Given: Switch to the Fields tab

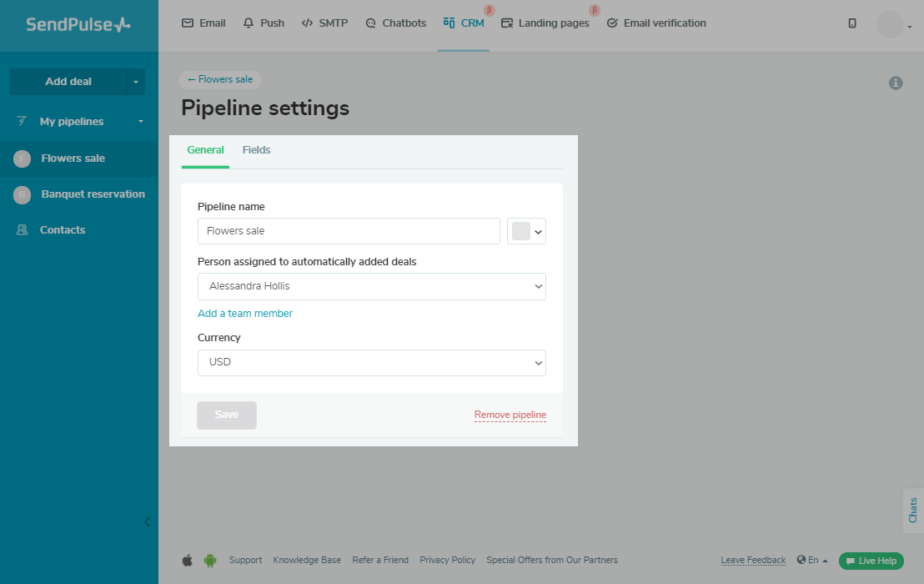Looking at the screenshot, I should pos(256,150).
